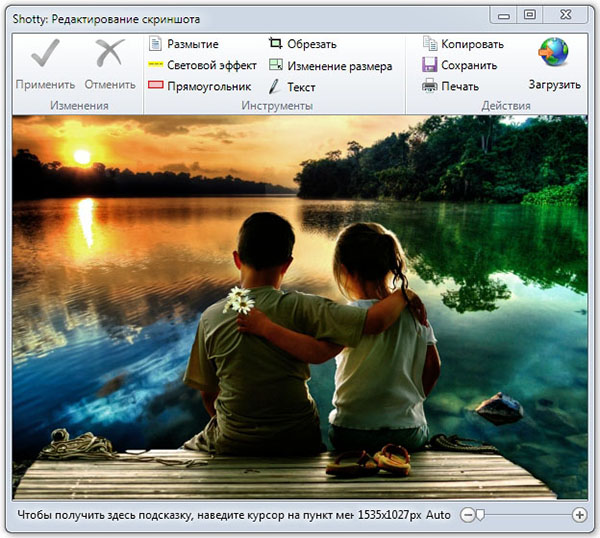Open the Изменение размера resize tool
600x538 pixels.
[330, 66]
